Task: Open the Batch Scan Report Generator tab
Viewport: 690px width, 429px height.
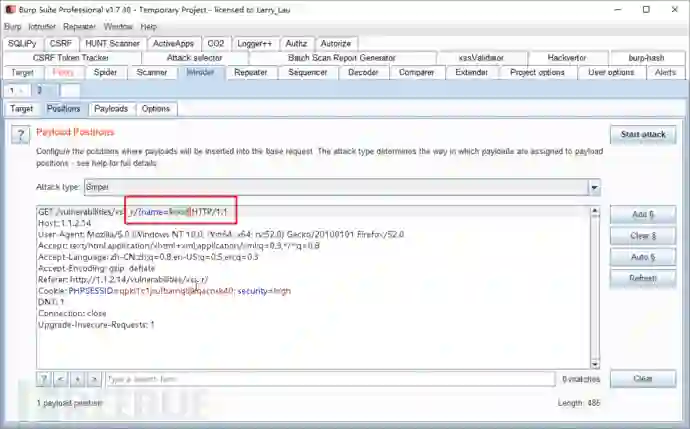Action: click(342, 58)
